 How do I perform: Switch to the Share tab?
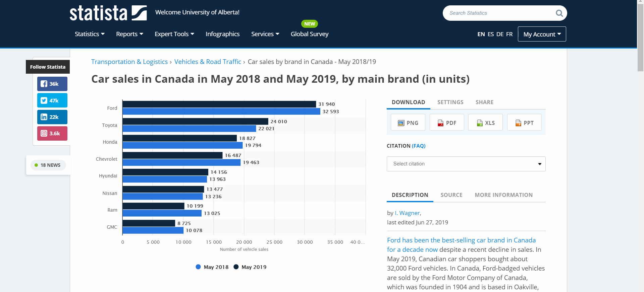coord(484,102)
